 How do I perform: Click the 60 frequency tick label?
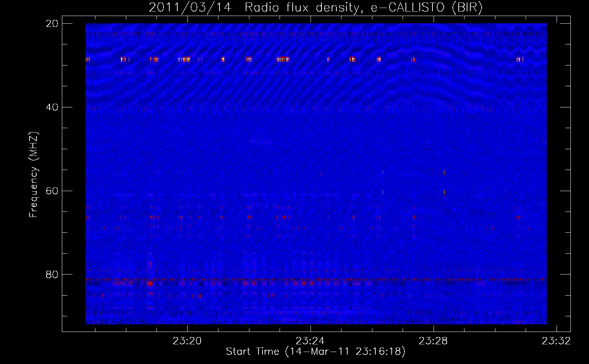pos(52,191)
